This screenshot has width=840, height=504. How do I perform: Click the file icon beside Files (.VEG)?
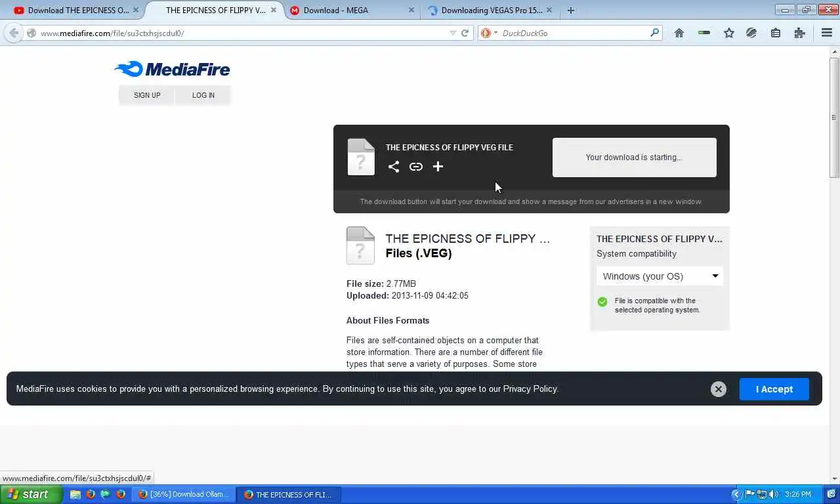(x=360, y=245)
